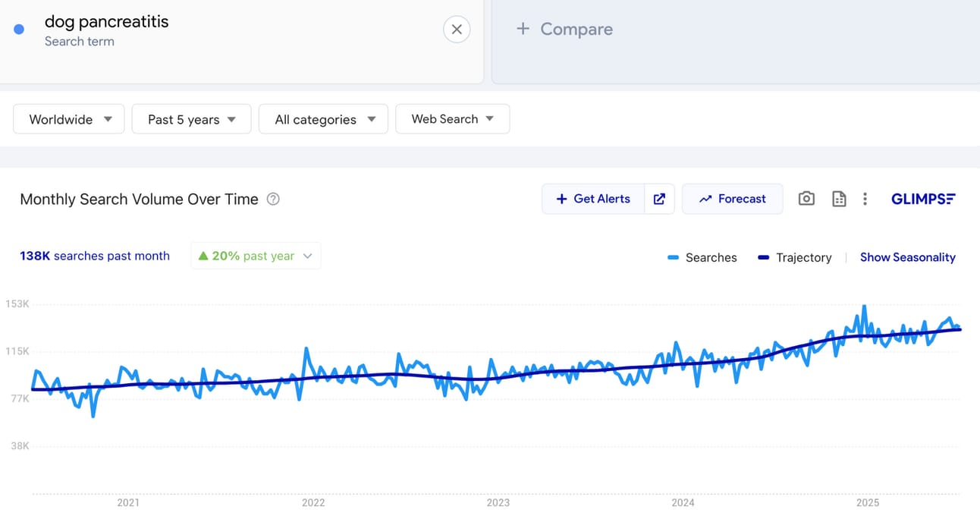Click the Get Alerts button
Screen dimensions: 980x519
593,199
